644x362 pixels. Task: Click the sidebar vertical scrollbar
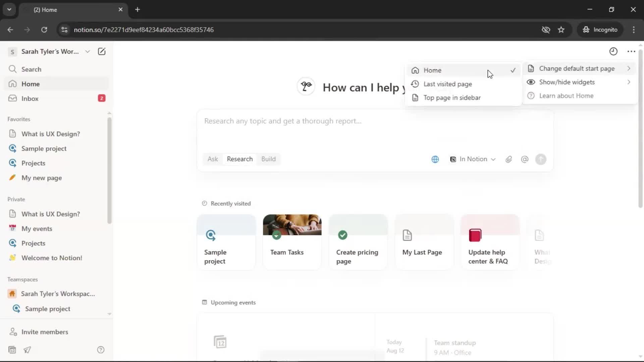pyautogui.click(x=109, y=170)
